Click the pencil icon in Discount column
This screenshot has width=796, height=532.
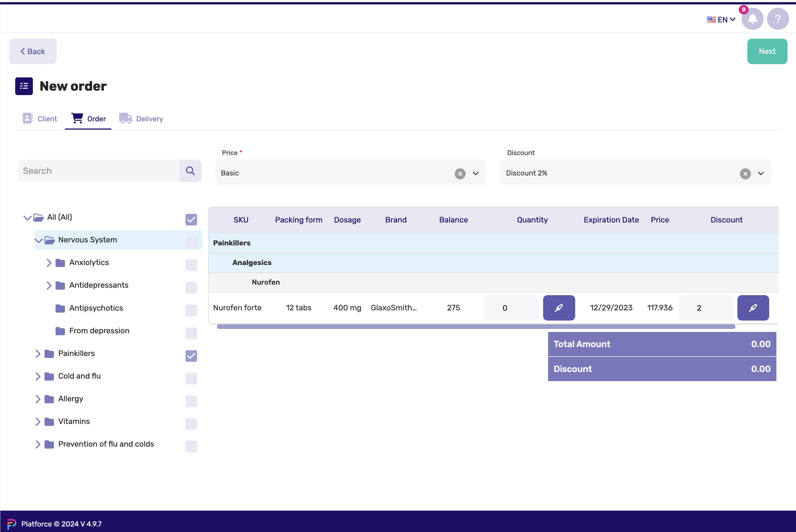click(x=752, y=308)
